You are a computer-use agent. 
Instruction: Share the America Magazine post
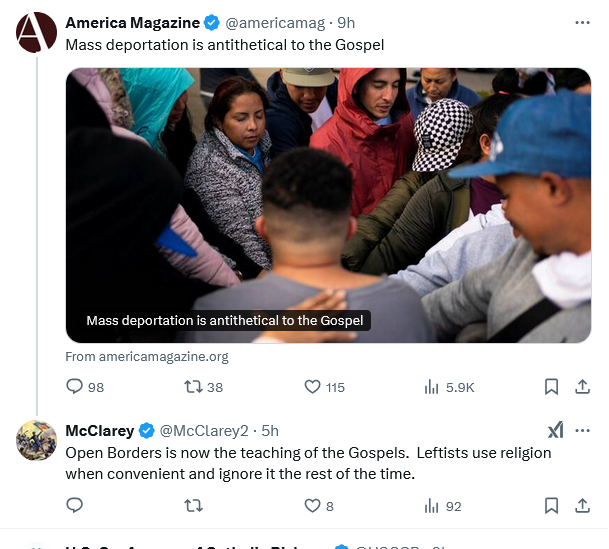pos(583,387)
